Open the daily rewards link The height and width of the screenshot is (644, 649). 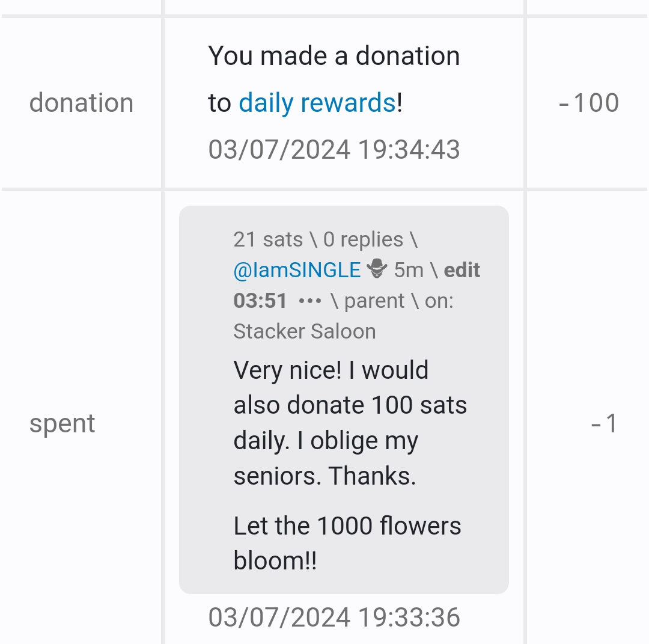click(317, 103)
